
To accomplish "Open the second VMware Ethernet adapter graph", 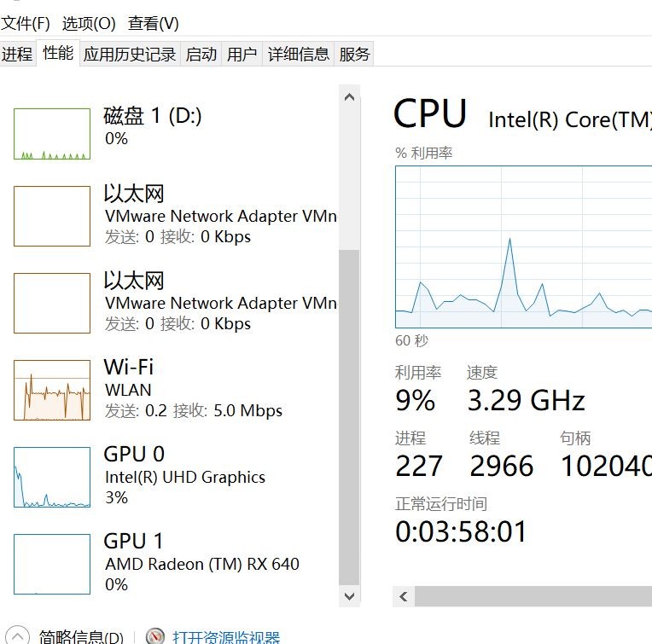I will tap(52, 304).
